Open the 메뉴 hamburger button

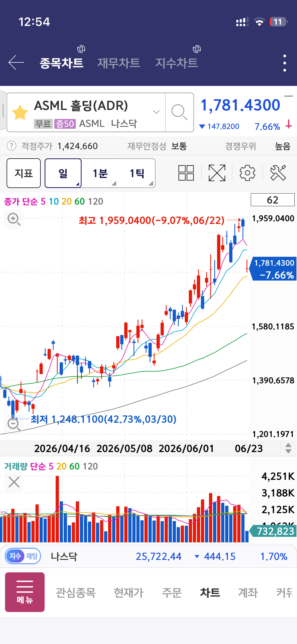25,592
